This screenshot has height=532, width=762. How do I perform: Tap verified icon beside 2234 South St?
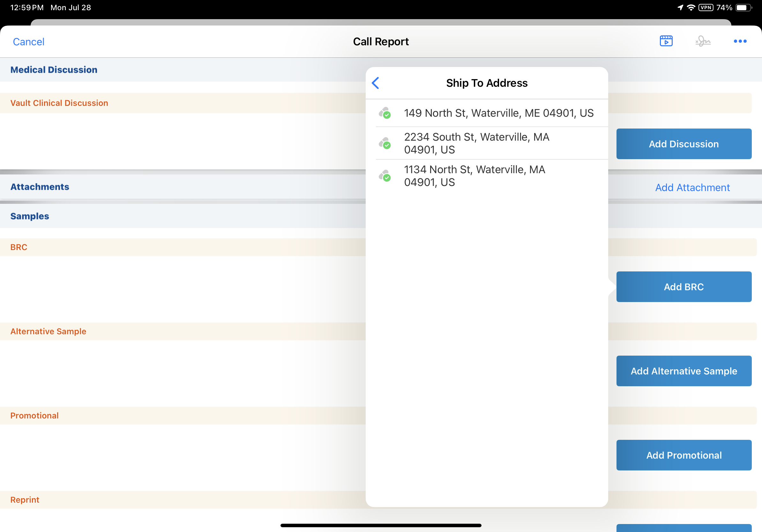(385, 143)
